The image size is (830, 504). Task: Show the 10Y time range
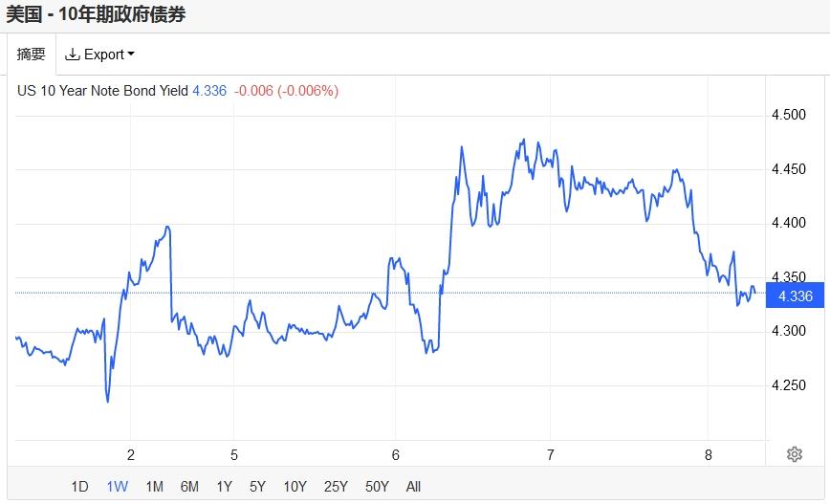click(295, 486)
